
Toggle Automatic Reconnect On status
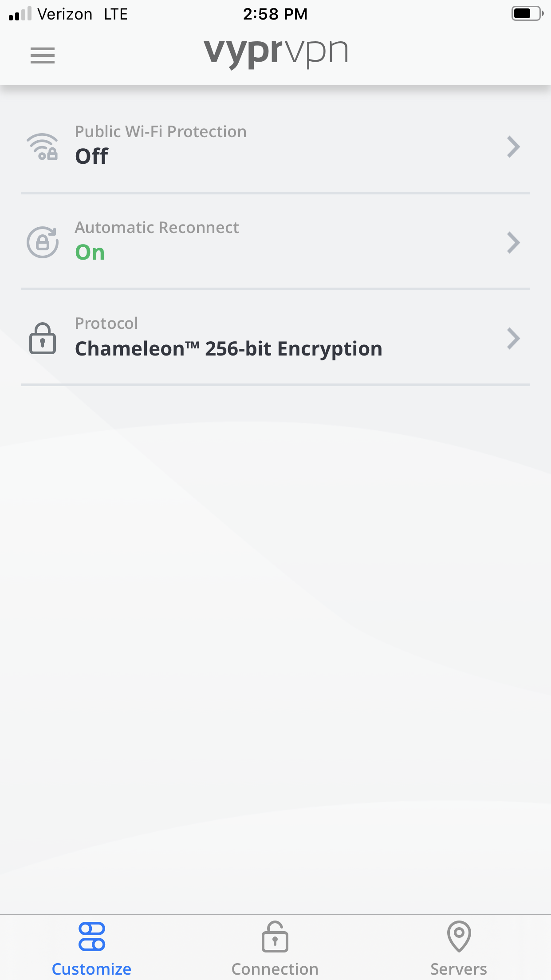[90, 253]
